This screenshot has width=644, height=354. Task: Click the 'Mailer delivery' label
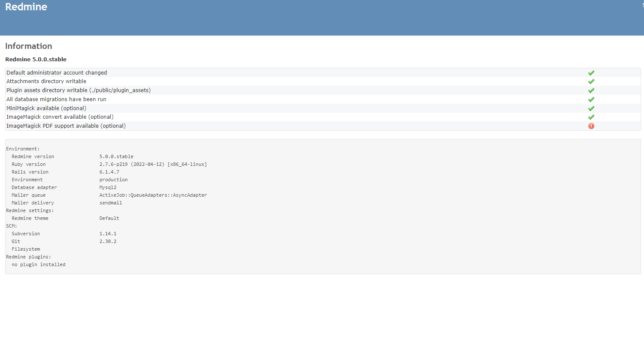coord(33,203)
